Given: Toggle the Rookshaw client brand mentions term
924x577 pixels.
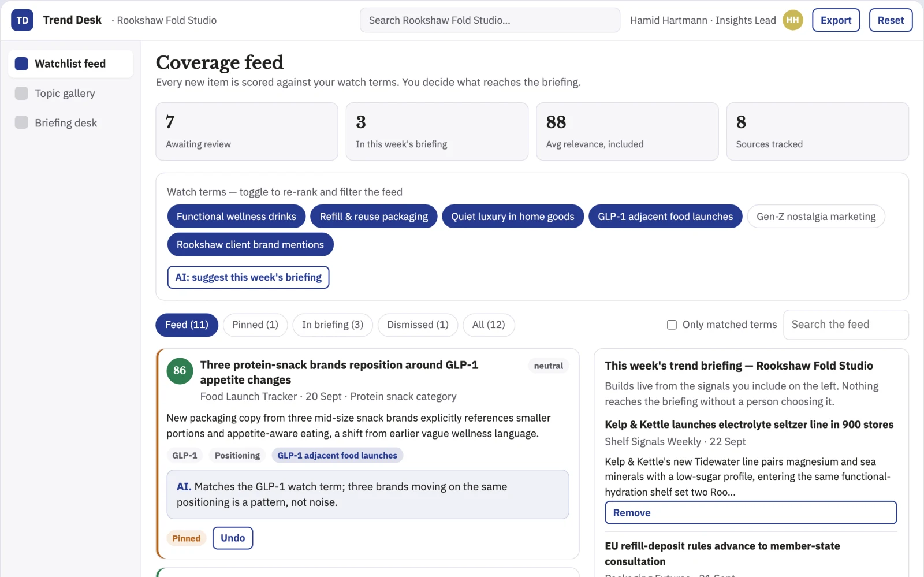Looking at the screenshot, I should [x=250, y=245].
